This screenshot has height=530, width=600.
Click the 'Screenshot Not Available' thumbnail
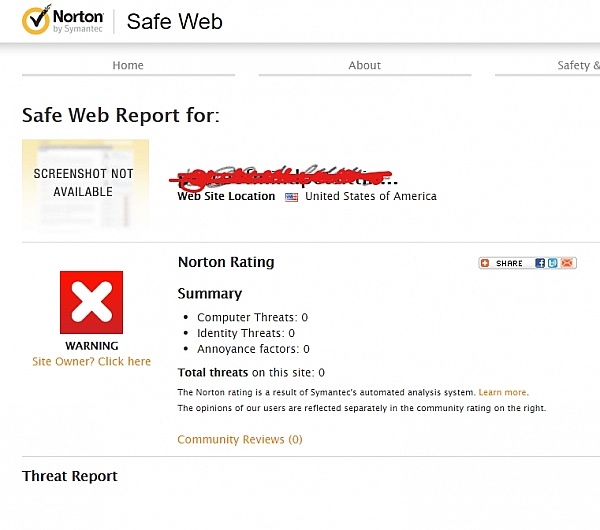[x=85, y=183]
